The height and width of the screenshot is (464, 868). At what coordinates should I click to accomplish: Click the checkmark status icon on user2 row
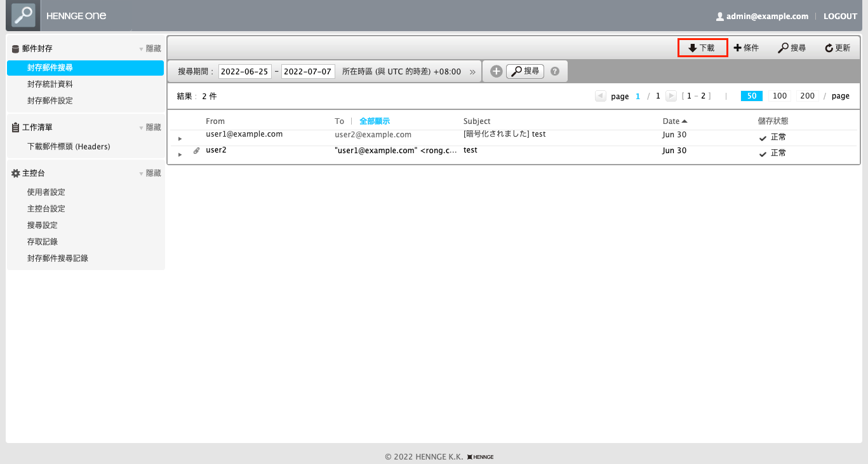click(x=763, y=154)
